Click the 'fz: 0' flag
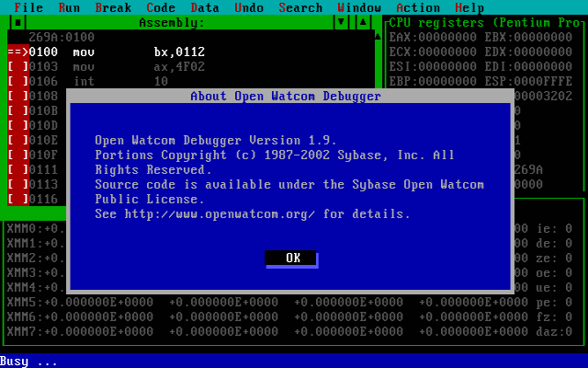 click(554, 316)
